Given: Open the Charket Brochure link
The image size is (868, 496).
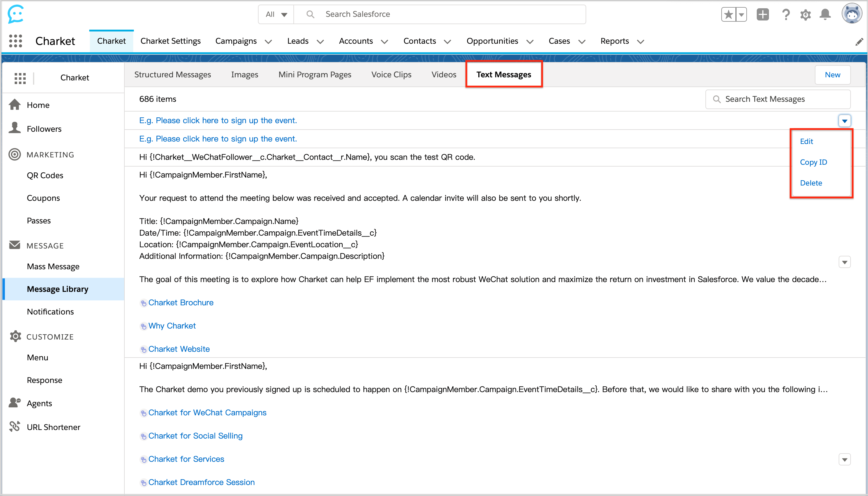Looking at the screenshot, I should coord(181,303).
